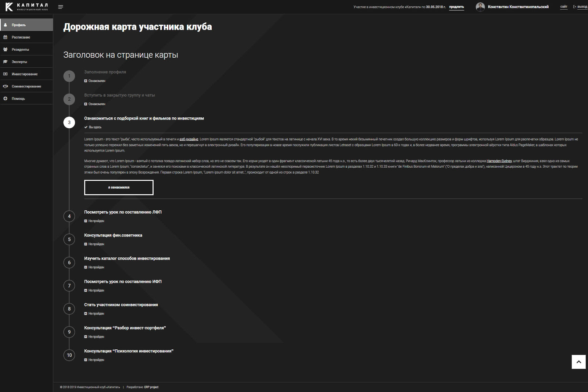Screen dimensions: 588x392
Task: Click the Инвестирование money icon
Action: [5, 74]
